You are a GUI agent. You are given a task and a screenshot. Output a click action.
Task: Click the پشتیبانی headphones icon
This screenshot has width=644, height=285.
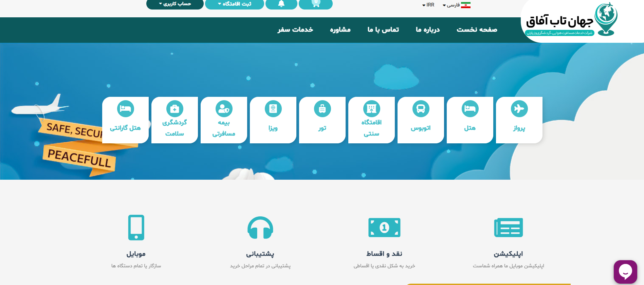click(260, 227)
